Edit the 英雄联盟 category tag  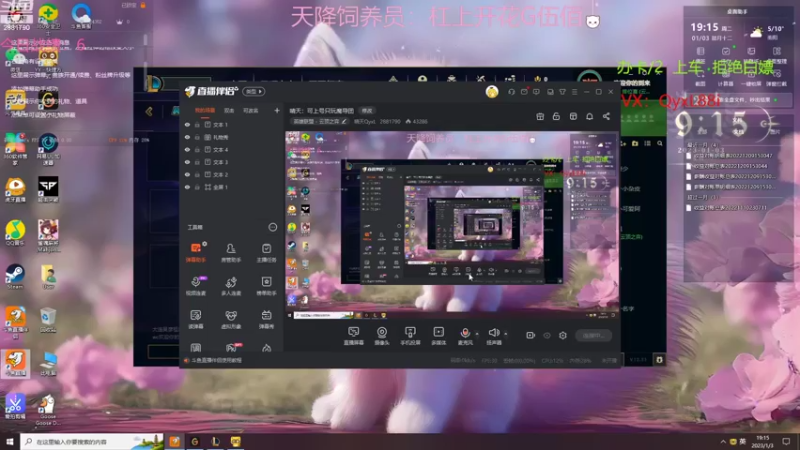[x=319, y=121]
